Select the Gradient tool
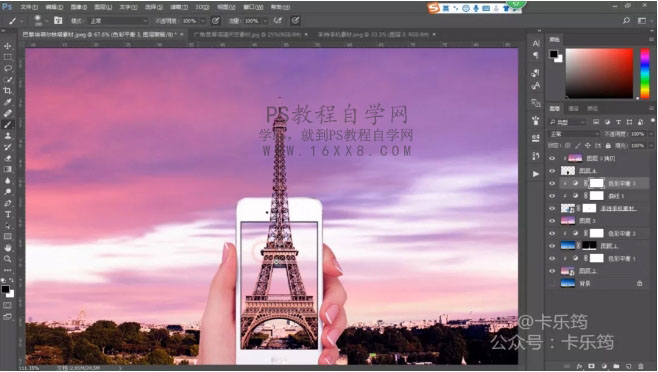Screen dimensions: 658x372 pos(8,169)
